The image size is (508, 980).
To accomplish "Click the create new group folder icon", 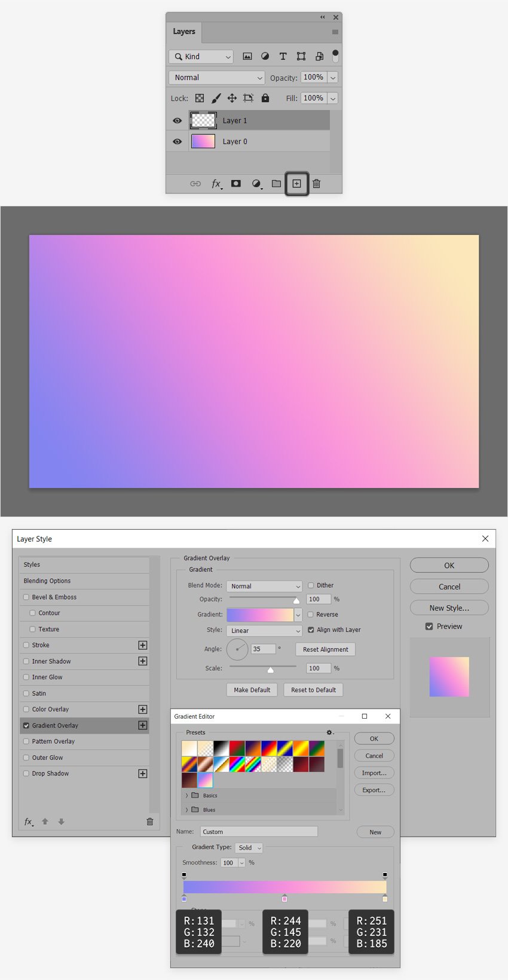I will [276, 184].
